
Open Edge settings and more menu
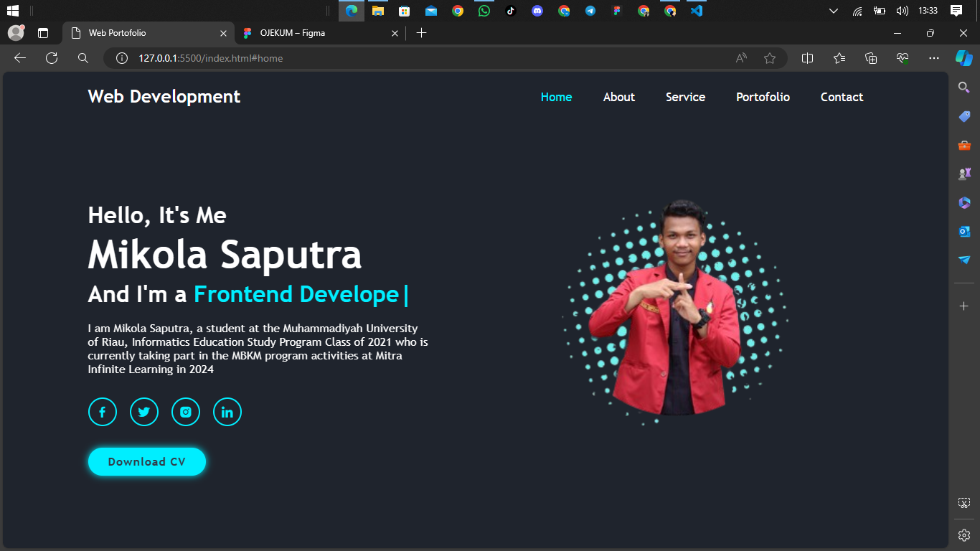933,58
